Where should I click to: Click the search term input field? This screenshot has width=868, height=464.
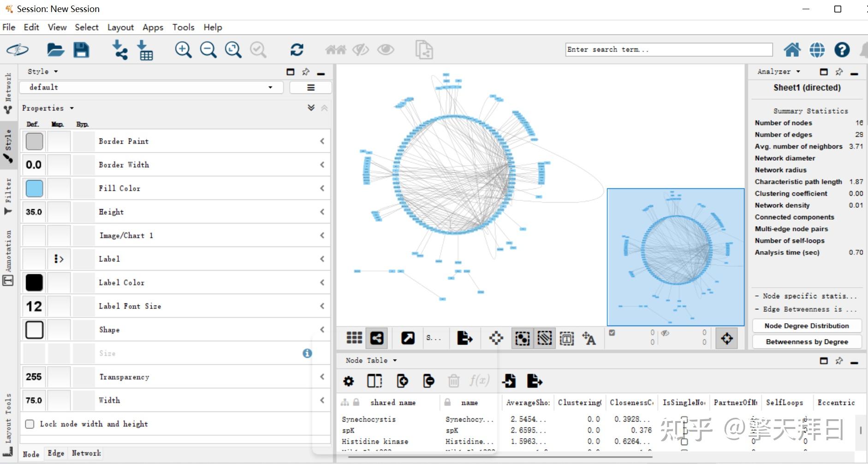668,50
